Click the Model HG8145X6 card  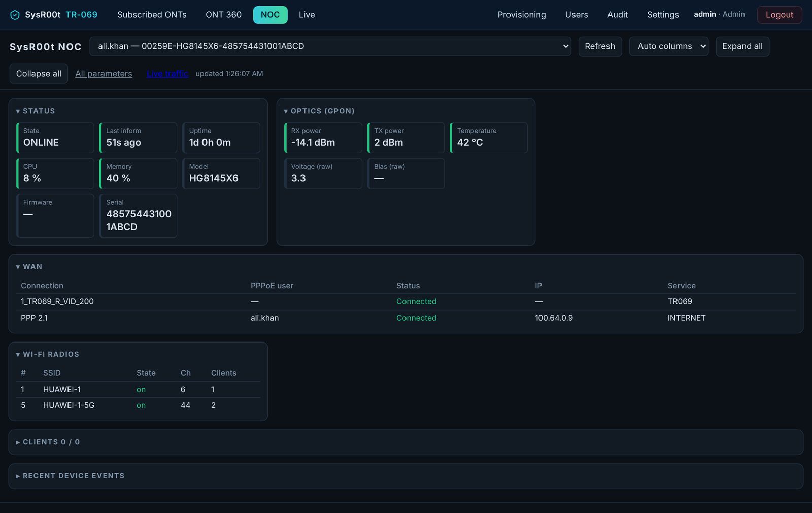221,174
